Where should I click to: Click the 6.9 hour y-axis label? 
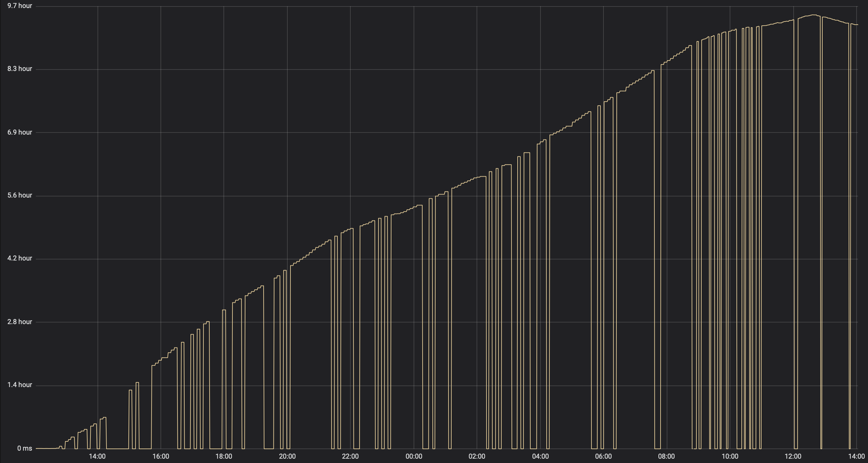[x=19, y=132]
